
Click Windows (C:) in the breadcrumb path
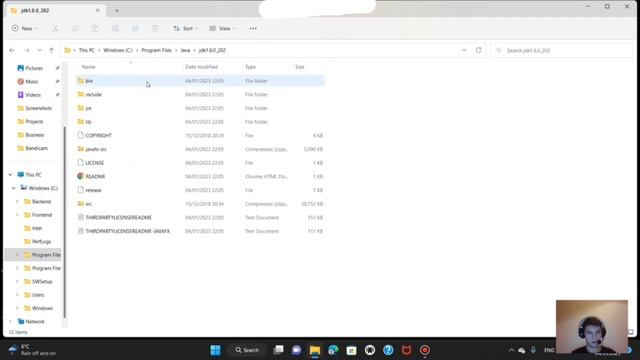point(118,50)
